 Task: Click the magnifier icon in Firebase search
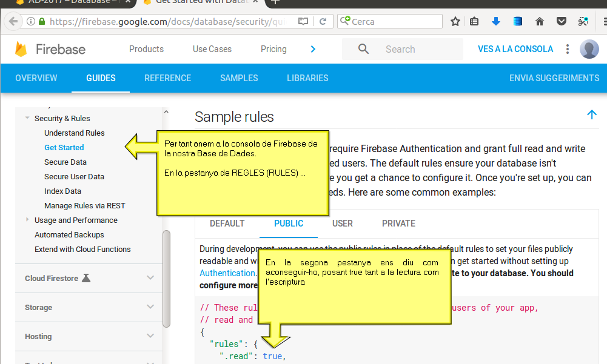click(x=363, y=48)
